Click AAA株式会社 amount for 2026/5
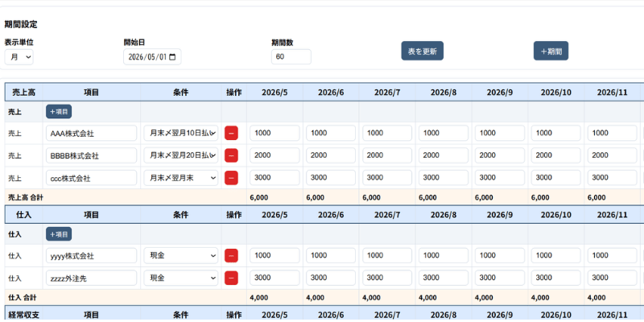The width and height of the screenshot is (644, 322). coord(275,133)
